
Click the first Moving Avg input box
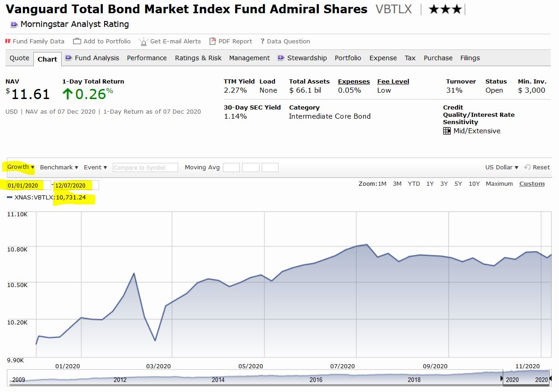(231, 167)
